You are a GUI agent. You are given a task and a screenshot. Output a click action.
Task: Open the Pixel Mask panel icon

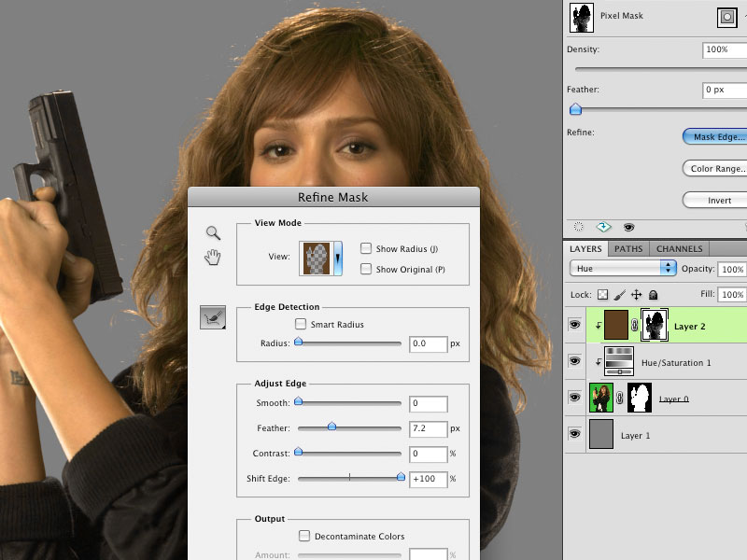pyautogui.click(x=729, y=16)
